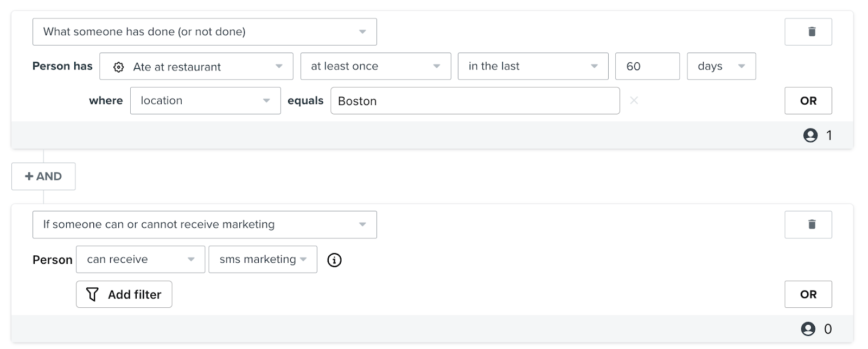The height and width of the screenshot is (349, 868).
Task: Click the profile count icon showing 1
Action: click(x=810, y=135)
